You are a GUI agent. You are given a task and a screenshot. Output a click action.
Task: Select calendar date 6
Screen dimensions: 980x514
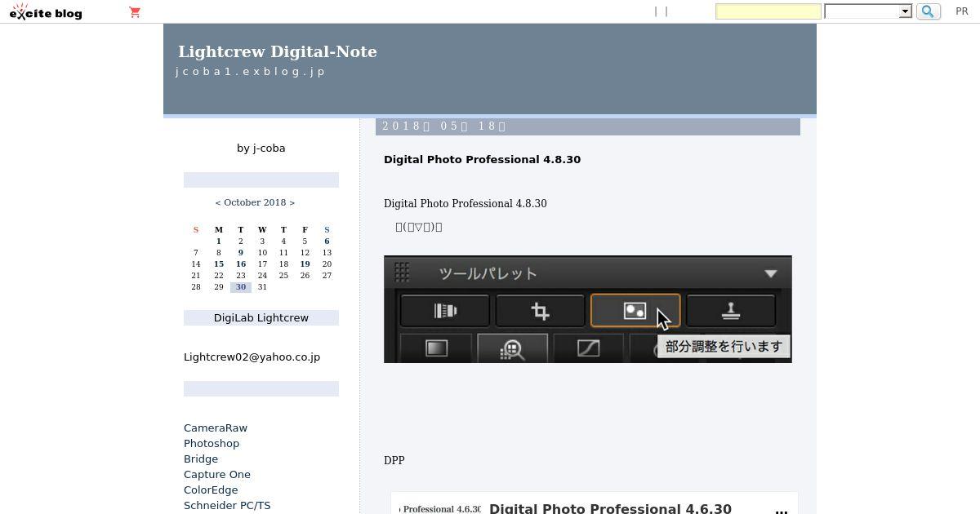[327, 241]
